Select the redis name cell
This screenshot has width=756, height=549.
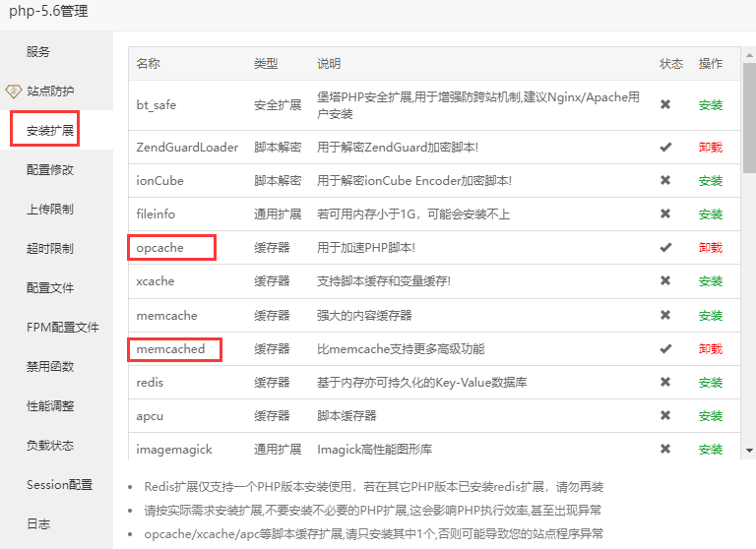[x=150, y=383]
